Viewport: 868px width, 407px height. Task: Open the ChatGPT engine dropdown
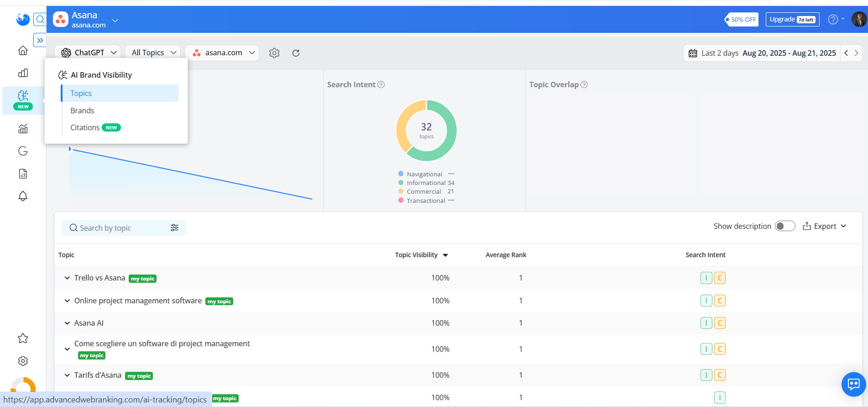(88, 53)
